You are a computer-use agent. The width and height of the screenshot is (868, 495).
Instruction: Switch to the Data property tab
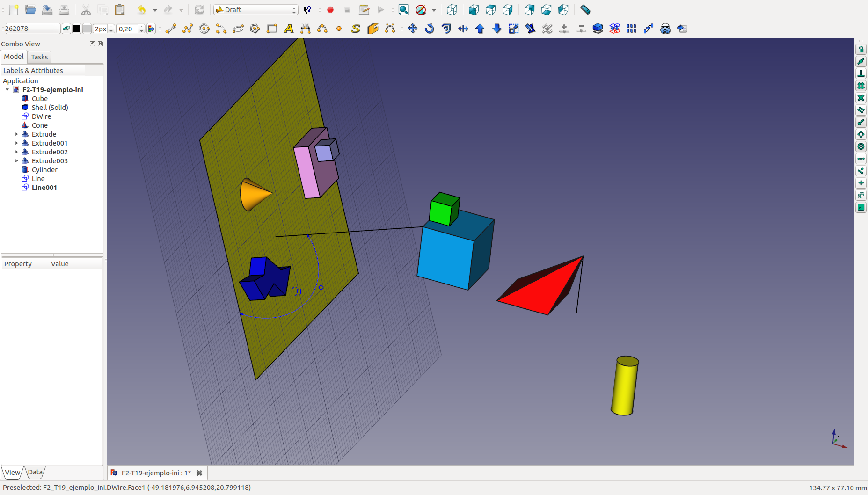[35, 472]
